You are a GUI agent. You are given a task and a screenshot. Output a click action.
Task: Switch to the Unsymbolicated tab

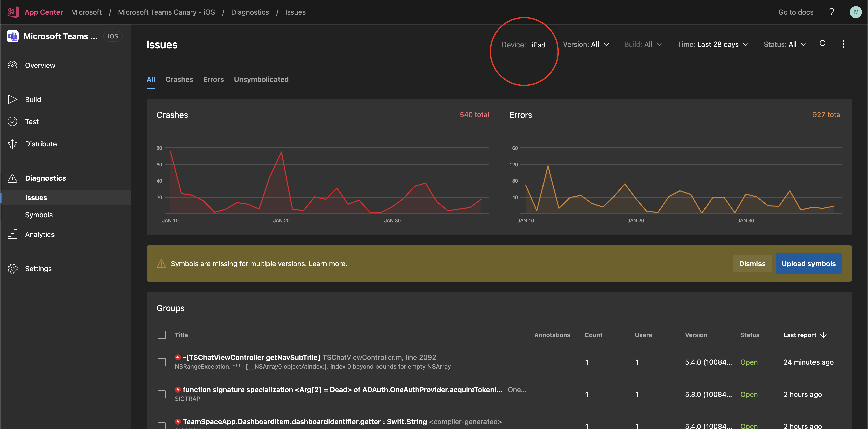[261, 80]
